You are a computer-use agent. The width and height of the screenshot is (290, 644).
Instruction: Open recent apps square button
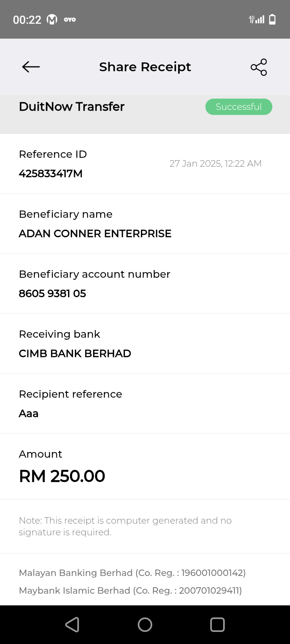pos(217,625)
